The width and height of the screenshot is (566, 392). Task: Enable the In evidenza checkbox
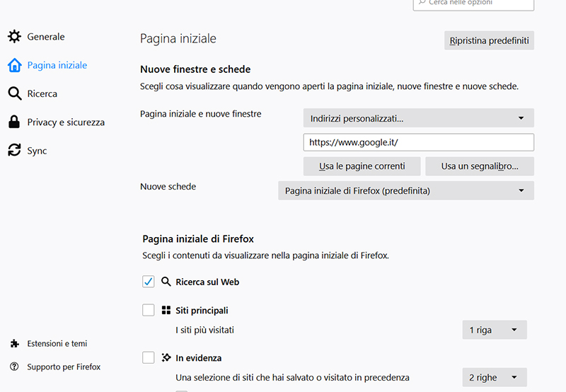tap(149, 358)
